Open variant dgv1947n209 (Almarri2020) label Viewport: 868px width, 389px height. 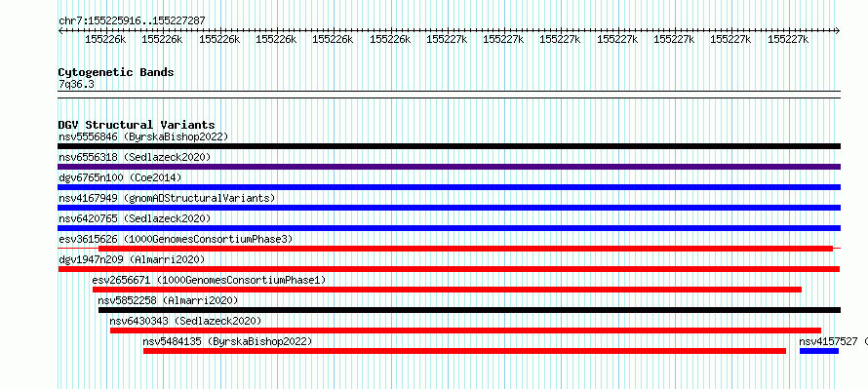[132, 259]
